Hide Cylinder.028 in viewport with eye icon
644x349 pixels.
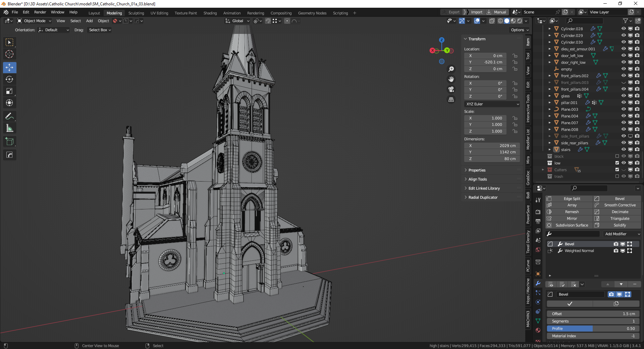pos(624,29)
